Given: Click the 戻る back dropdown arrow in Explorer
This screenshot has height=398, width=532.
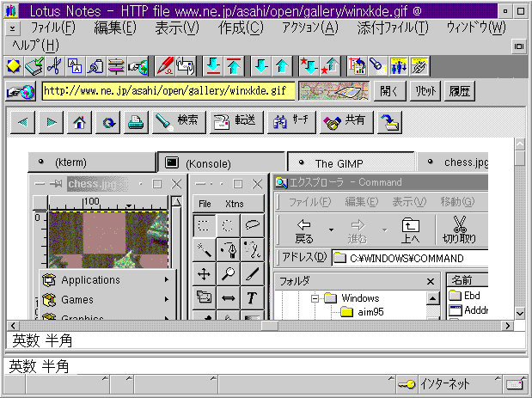Looking at the screenshot, I should pos(331,230).
